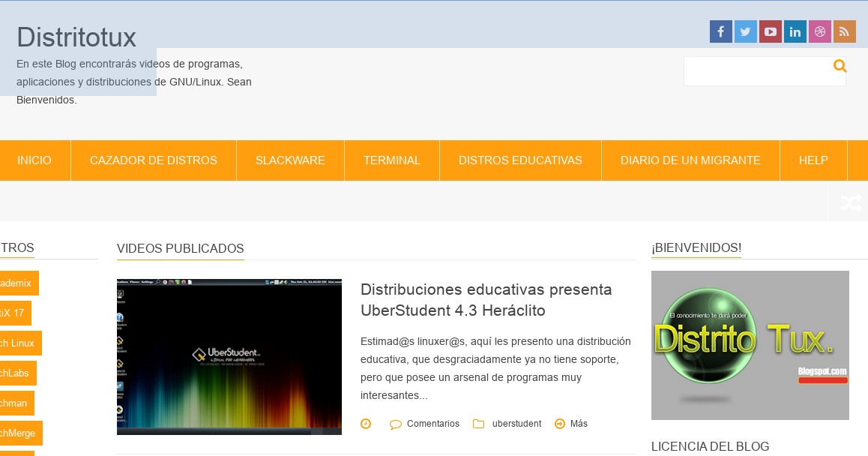The height and width of the screenshot is (456, 868).
Task: Click the clock timestamp icon on the post
Action: [x=365, y=423]
